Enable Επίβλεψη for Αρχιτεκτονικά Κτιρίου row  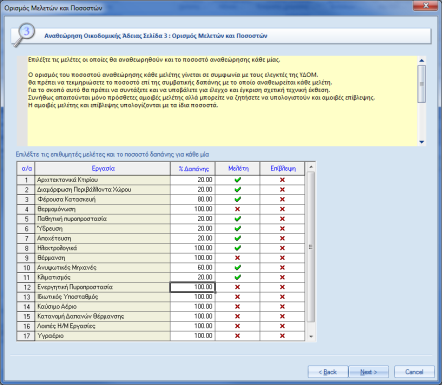(x=282, y=180)
